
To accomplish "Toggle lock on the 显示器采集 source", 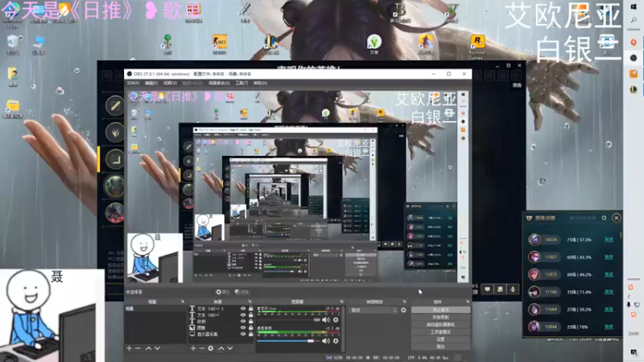I will (250, 334).
